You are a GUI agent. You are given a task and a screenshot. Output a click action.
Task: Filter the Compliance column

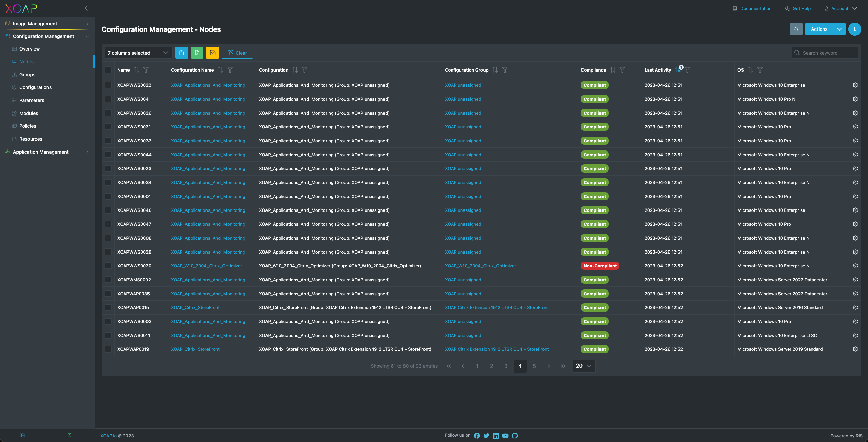(622, 70)
